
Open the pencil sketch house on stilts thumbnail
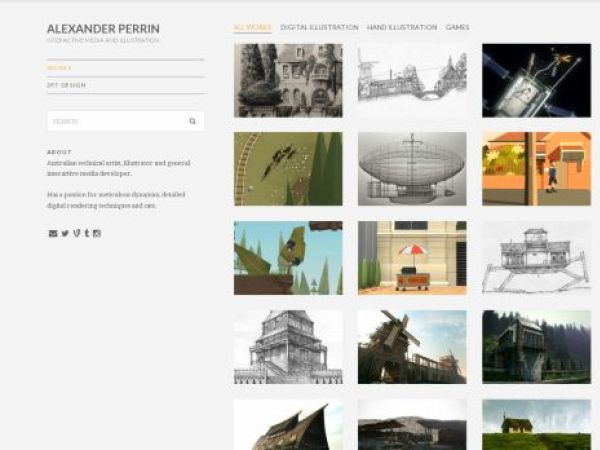coord(536,258)
